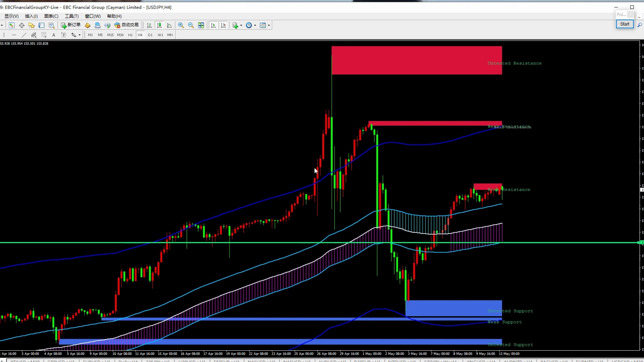This screenshot has height=362, width=644.
Task: Expand the templates dropdown arrow
Action: coord(269,25)
